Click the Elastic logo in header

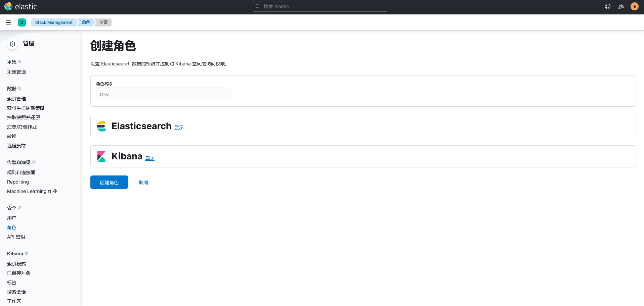pyautogui.click(x=20, y=6)
